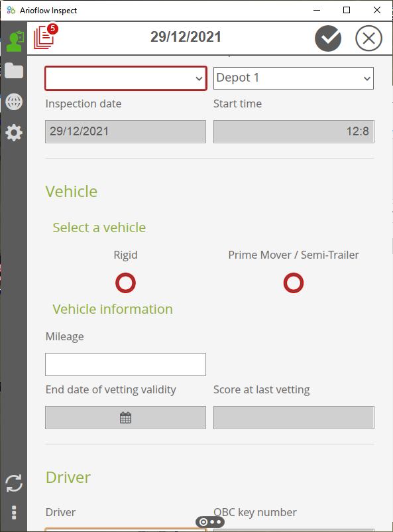Validate the inspection with the checkmark icon
Viewport: 393px width, 532px height.
pos(328,38)
